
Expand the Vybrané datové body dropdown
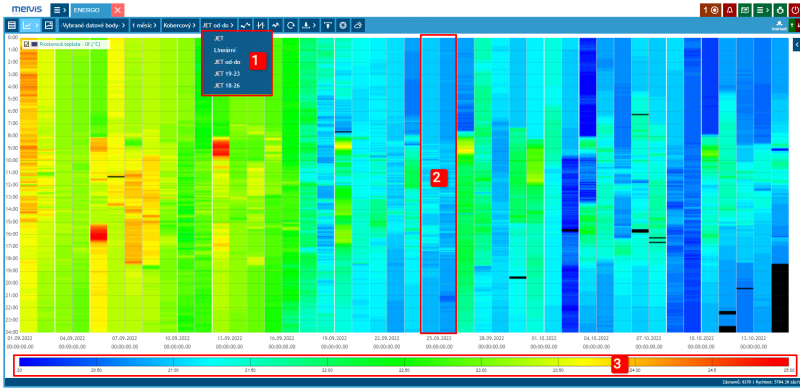93,25
